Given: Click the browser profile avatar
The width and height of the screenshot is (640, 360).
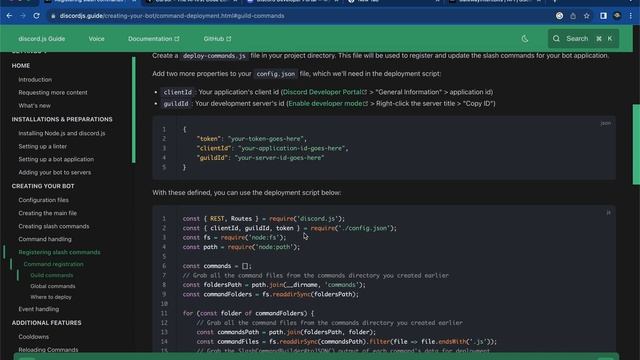Looking at the screenshot, I should (617, 16).
